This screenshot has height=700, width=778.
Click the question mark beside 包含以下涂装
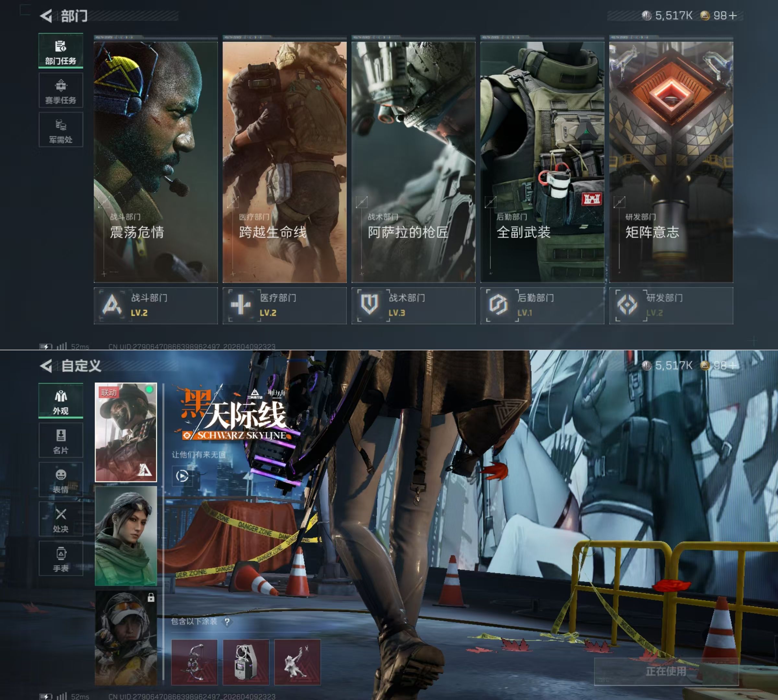pos(227,622)
